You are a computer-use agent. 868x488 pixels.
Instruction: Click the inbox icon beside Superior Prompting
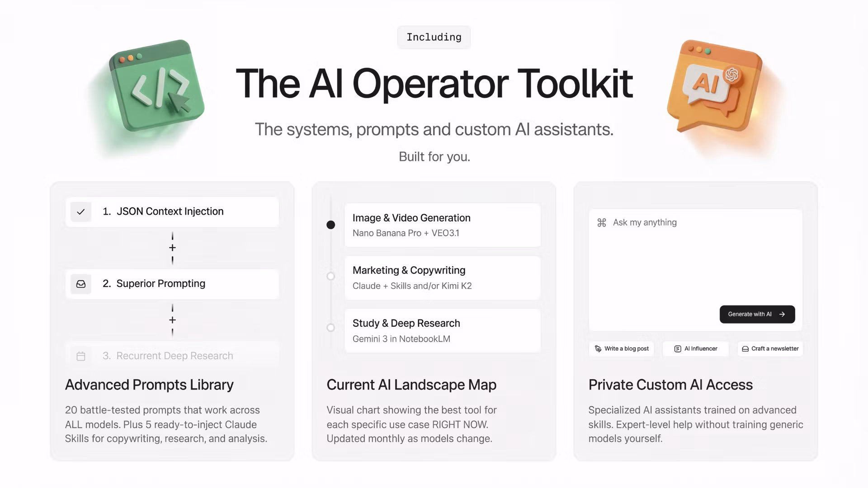81,284
